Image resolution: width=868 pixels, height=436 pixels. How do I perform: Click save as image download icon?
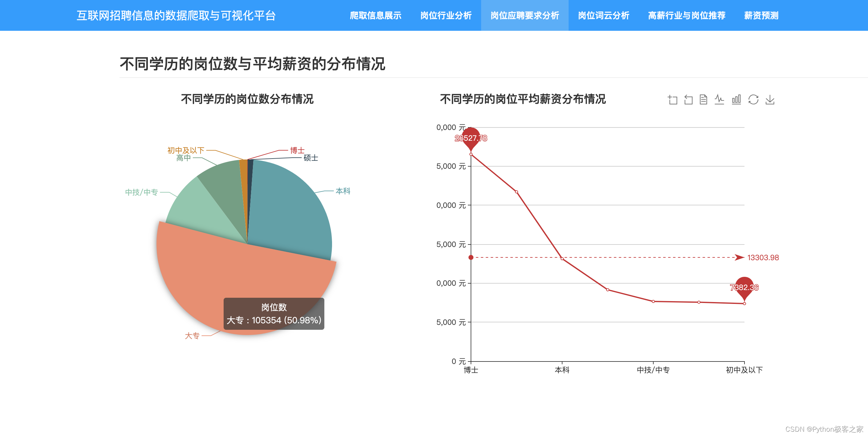770,100
